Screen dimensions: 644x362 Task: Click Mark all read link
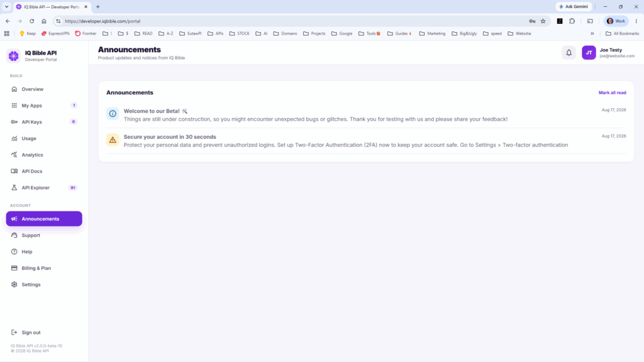[612, 93]
